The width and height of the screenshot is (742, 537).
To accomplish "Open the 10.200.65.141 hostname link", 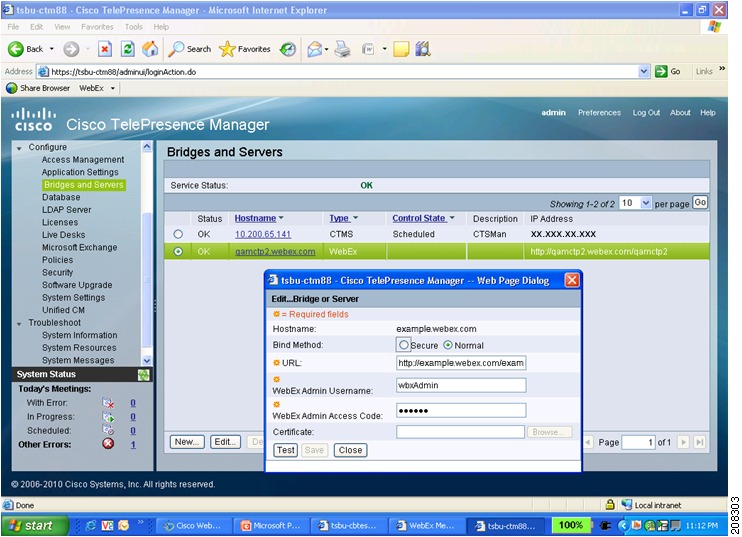I will point(263,234).
